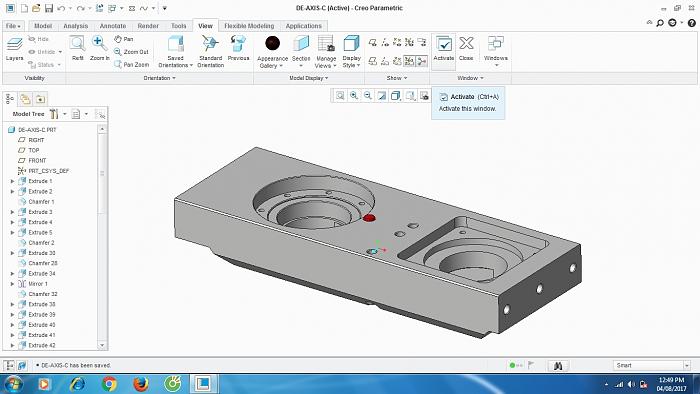Switch to the Tools tab
700x394 pixels.
178,26
